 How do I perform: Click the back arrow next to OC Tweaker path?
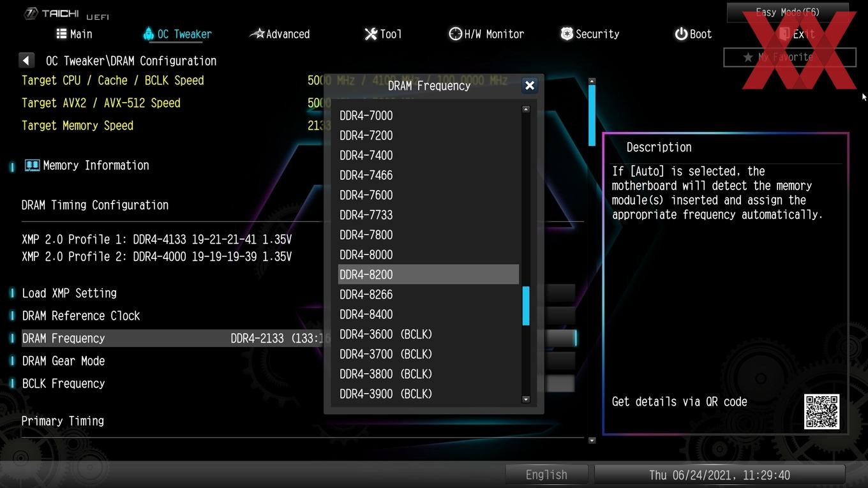point(26,61)
